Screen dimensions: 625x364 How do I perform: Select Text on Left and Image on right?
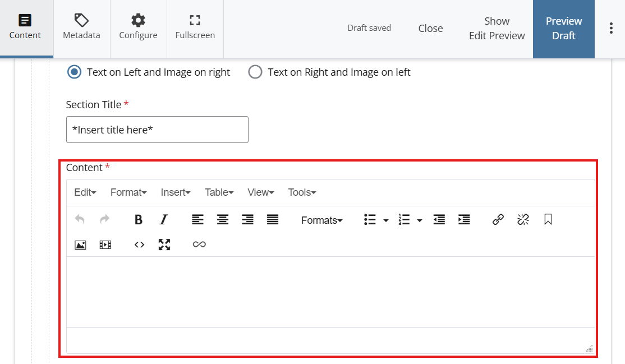(x=74, y=72)
